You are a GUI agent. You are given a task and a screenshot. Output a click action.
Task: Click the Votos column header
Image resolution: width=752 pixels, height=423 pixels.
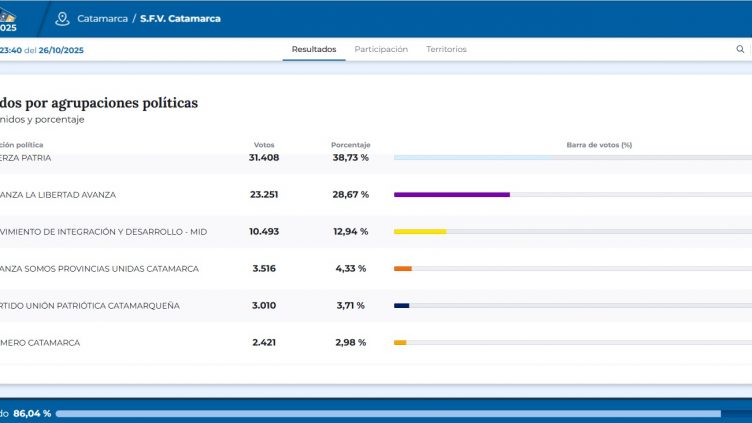(x=264, y=145)
